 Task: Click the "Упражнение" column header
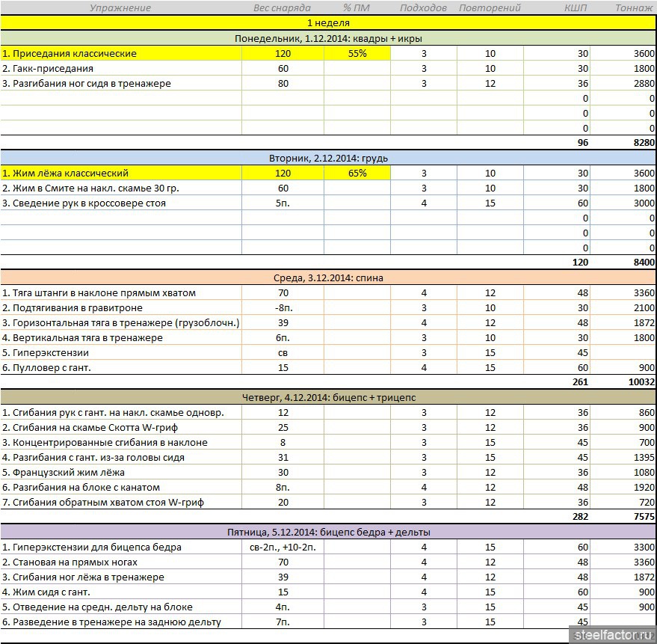(x=120, y=8)
